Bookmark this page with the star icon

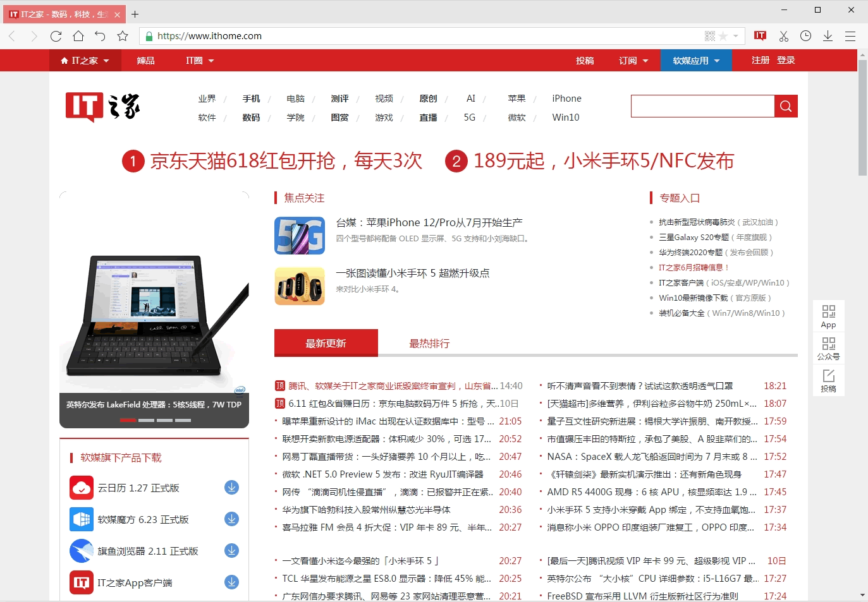point(123,36)
